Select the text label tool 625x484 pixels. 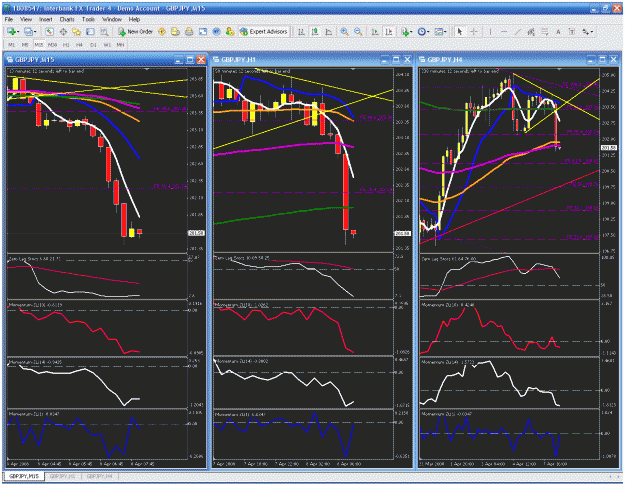tap(572, 31)
